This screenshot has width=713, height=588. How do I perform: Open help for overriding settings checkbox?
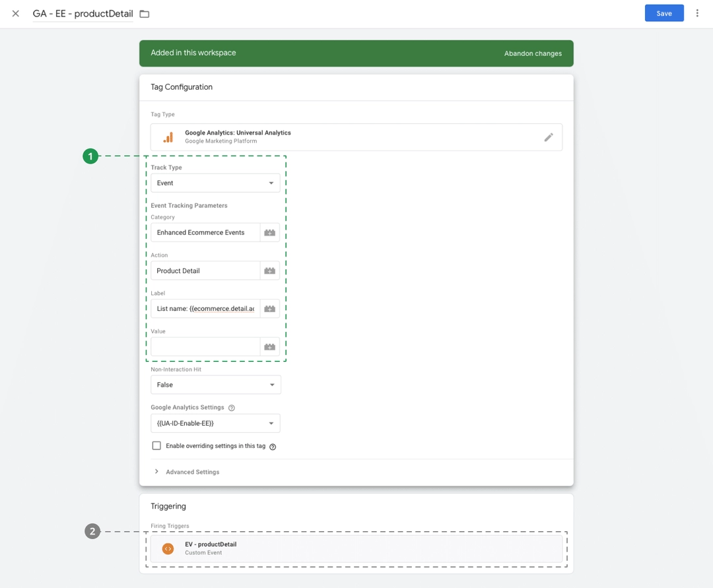(273, 447)
